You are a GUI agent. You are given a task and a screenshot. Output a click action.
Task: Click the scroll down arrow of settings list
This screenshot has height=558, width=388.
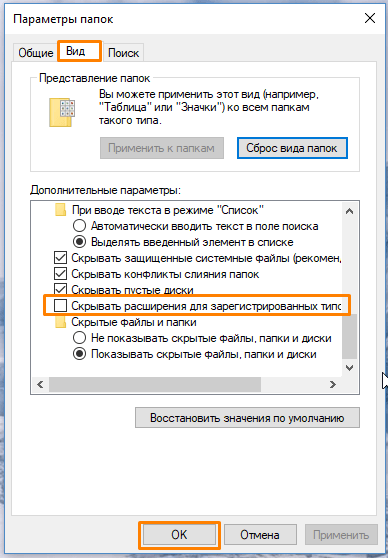click(x=350, y=368)
